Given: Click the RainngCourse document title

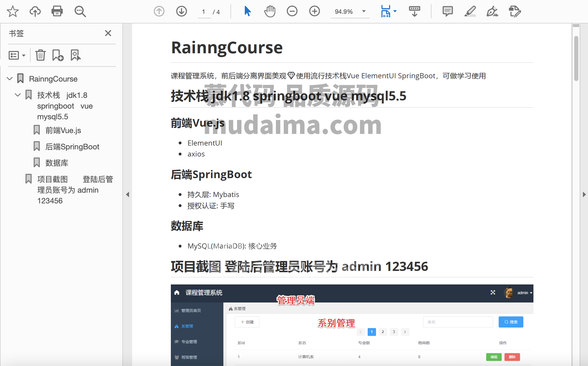Looking at the screenshot, I should pos(227,48).
